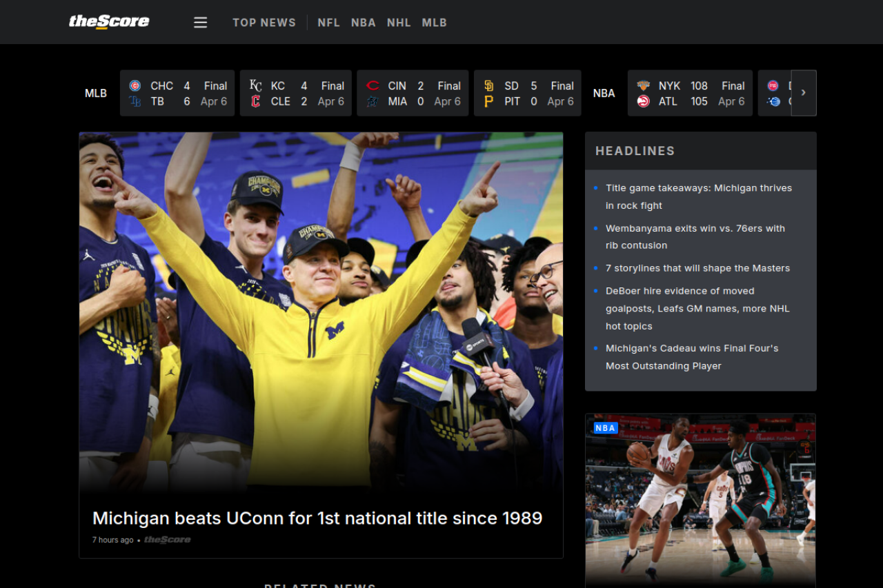Switch to the NFL tab
This screenshot has width=883, height=588.
click(x=328, y=22)
